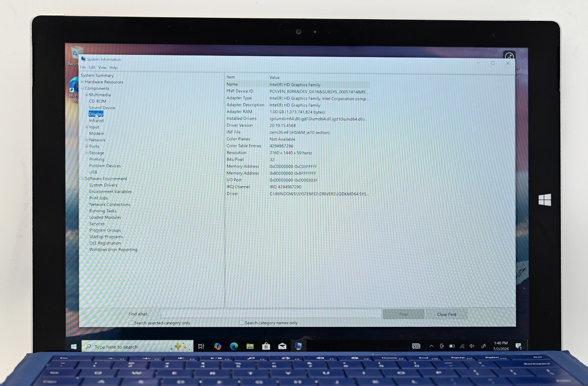The image size is (588, 386).
Task: Select USB in the tree
Action: (93, 172)
